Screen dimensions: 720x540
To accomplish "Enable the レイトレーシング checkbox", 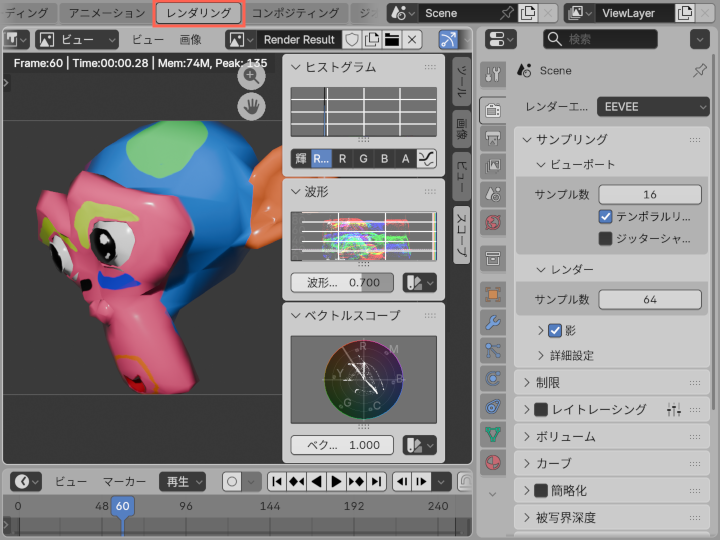I will pyautogui.click(x=541, y=409).
